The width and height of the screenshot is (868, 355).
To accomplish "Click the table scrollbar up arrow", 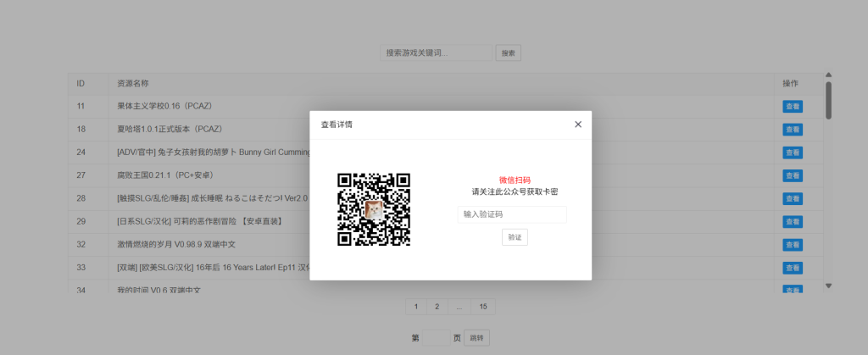I will [x=829, y=75].
